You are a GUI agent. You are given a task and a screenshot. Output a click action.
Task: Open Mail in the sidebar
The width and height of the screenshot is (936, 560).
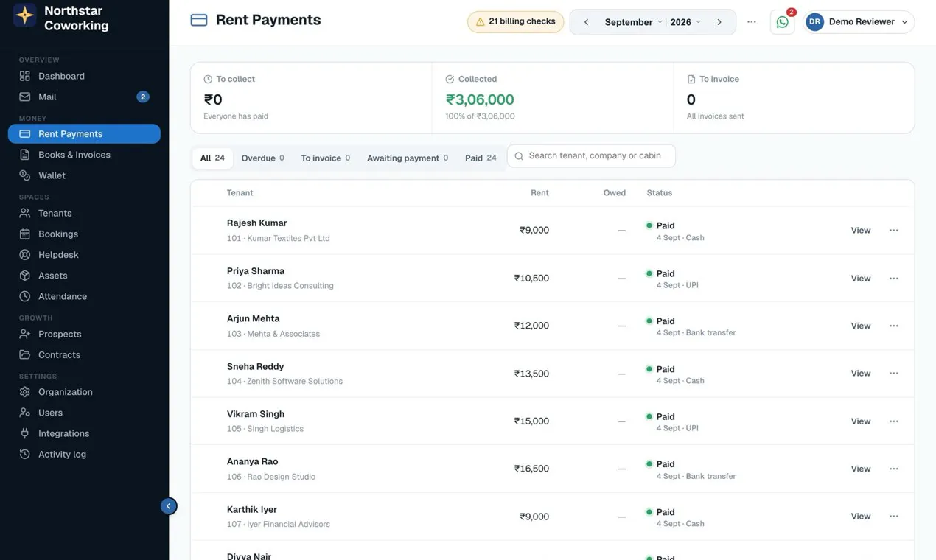(x=84, y=97)
